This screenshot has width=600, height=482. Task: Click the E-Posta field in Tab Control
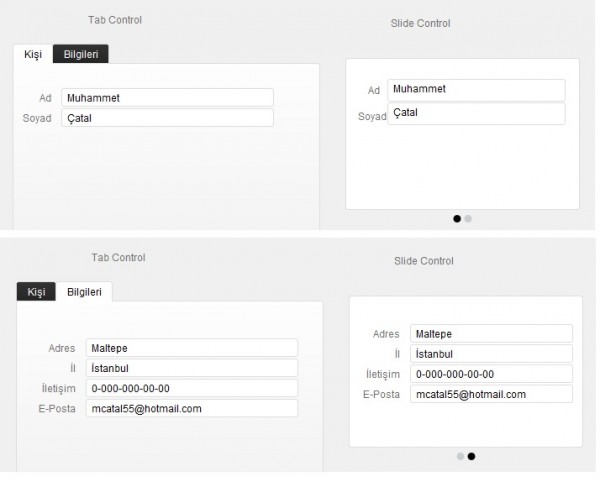[x=192, y=409]
